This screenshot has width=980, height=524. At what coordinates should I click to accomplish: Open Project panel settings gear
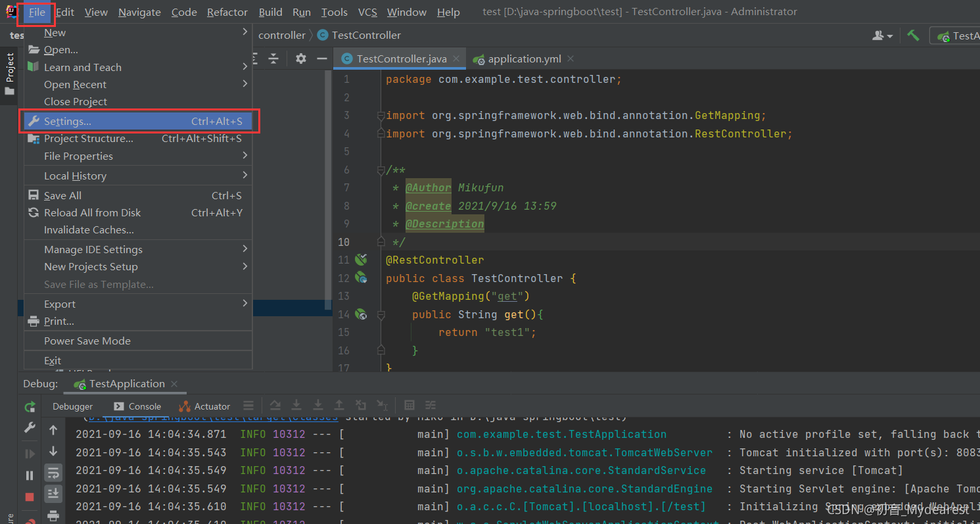coord(301,59)
